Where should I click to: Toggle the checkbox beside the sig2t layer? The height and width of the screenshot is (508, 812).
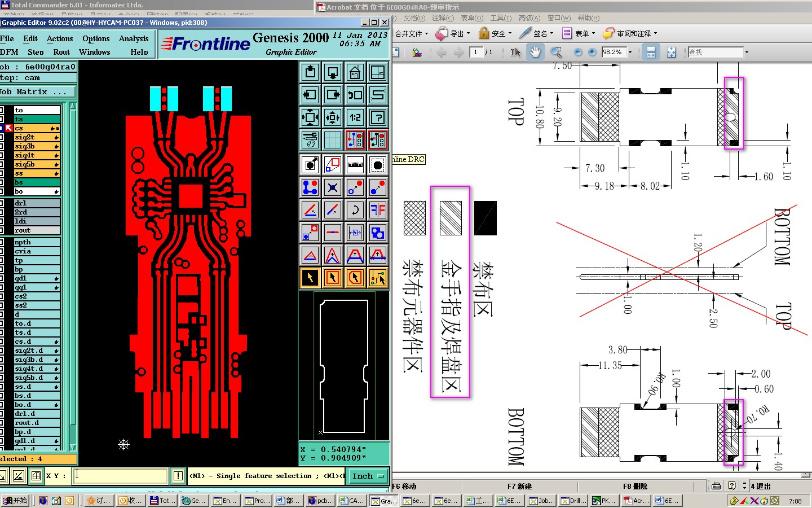click(x=2, y=137)
